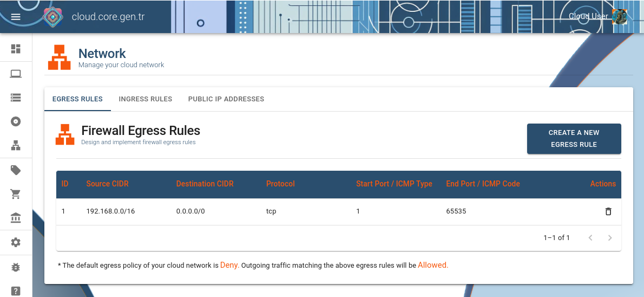Click the laptop instances sidebar icon
Image resolution: width=644 pixels, height=297 pixels.
[x=16, y=74]
